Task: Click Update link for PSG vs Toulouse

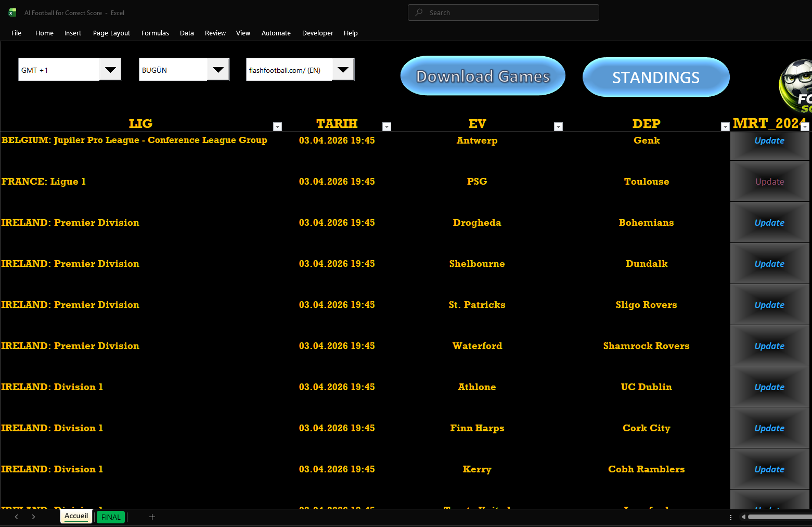Action: (769, 182)
